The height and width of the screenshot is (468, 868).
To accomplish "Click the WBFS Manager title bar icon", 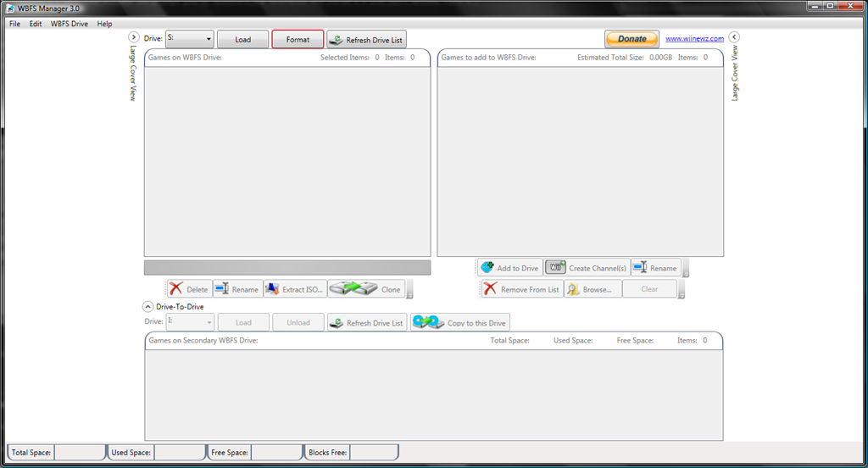I will pyautogui.click(x=10, y=8).
